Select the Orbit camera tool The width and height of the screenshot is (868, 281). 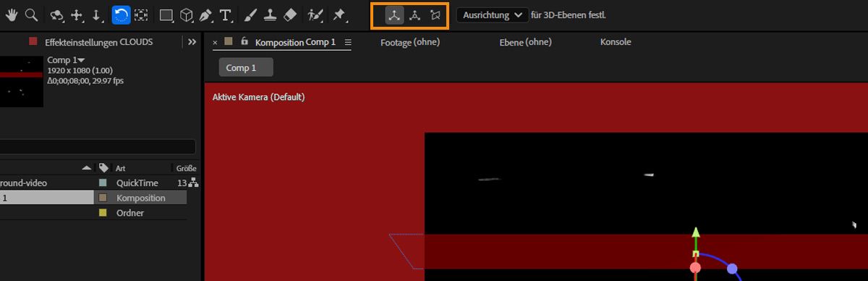(57, 14)
